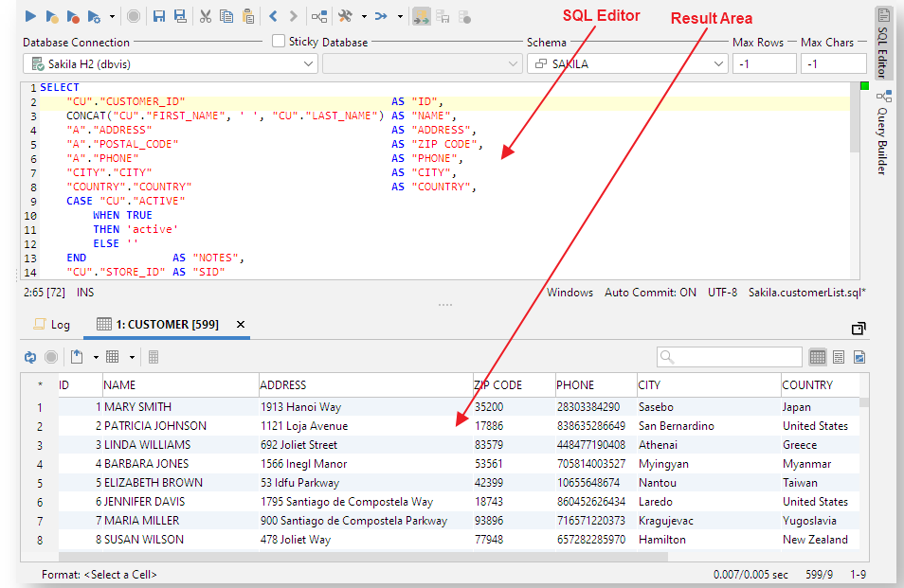Viewport: 904px width, 588px height.
Task: Reload the result grid data
Action: 30,357
